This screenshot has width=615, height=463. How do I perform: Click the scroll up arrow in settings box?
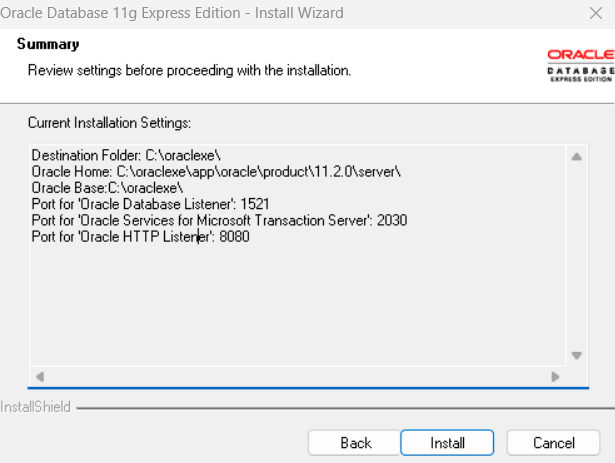click(x=577, y=157)
